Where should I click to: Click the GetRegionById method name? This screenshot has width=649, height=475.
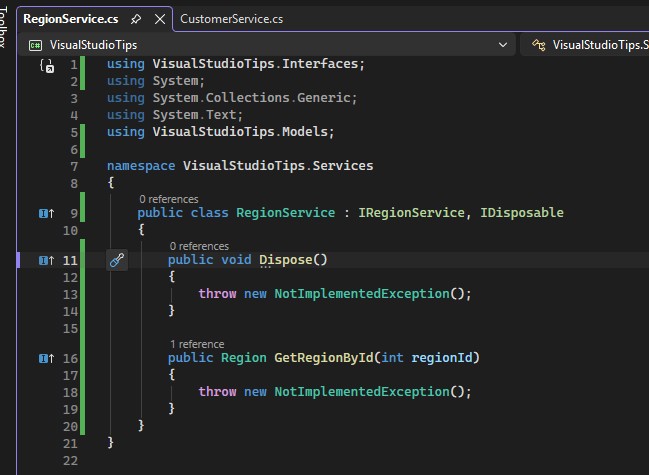click(324, 357)
